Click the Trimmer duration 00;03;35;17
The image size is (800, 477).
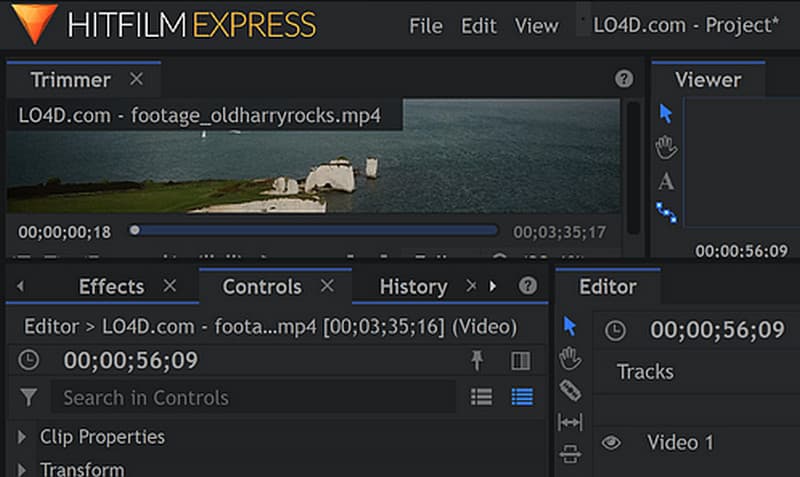point(560,233)
